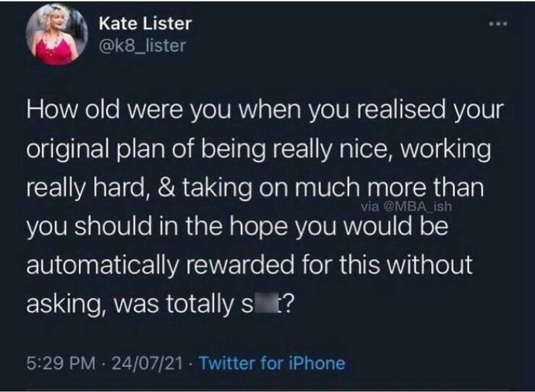
Task: Click the tweet line starting "How old were you"
Action: pos(264,115)
